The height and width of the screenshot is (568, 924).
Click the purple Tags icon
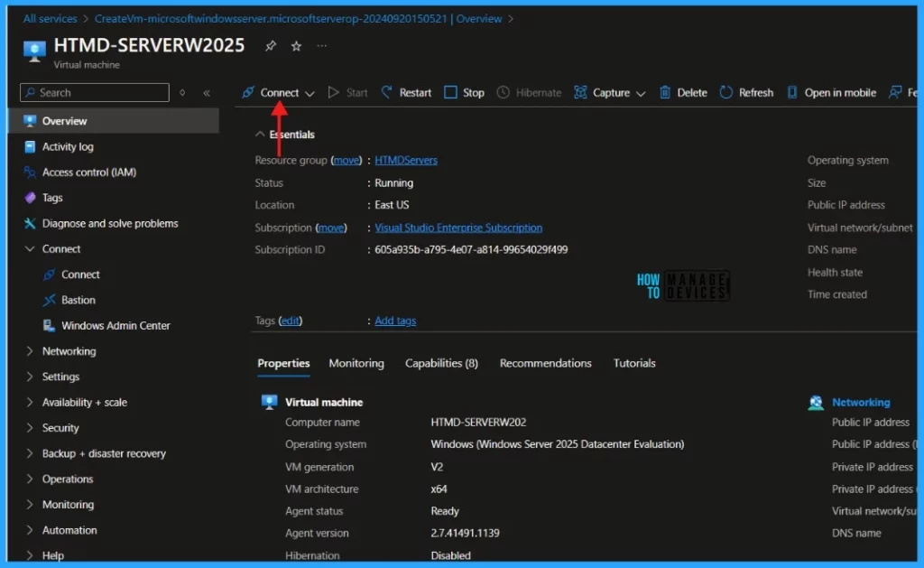pos(30,198)
